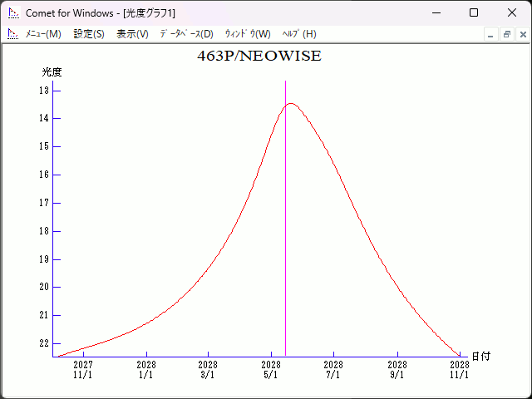Viewport: 532px width, 399px height.
Task: Click the 日付 horizontal axis title
Action: coord(480,357)
